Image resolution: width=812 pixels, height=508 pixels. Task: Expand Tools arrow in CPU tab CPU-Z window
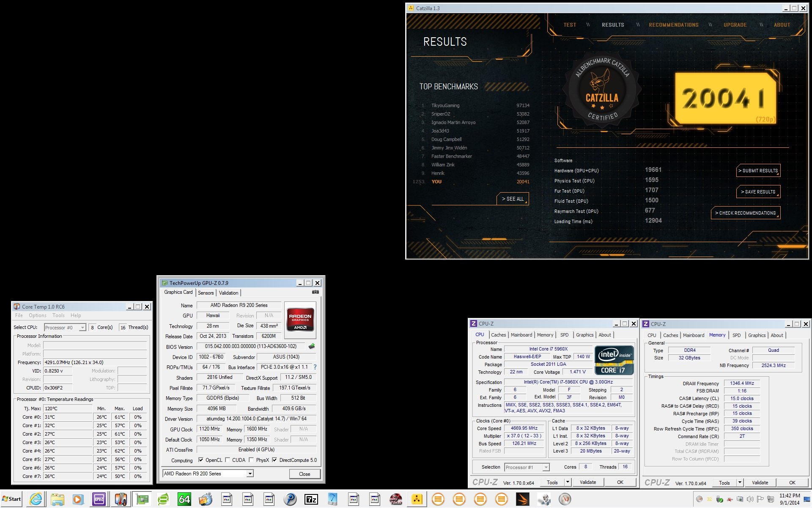pos(568,482)
